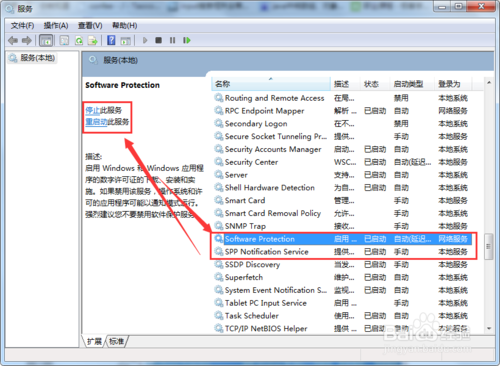The width and height of the screenshot is (500, 366).
Task: Sort by the 状态 column header
Action: pyautogui.click(x=375, y=84)
